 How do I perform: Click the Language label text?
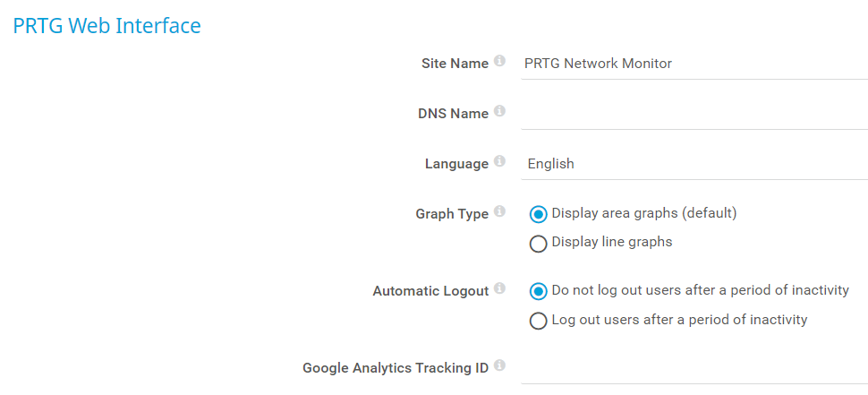point(456,164)
